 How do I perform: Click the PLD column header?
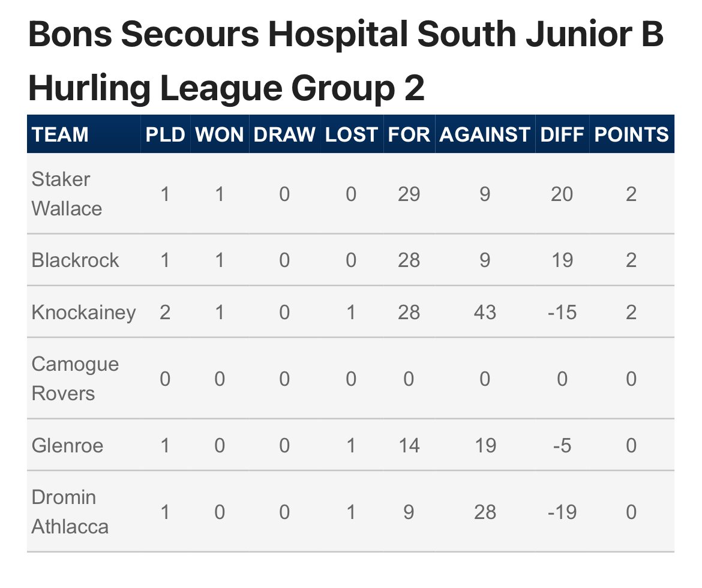(165, 135)
